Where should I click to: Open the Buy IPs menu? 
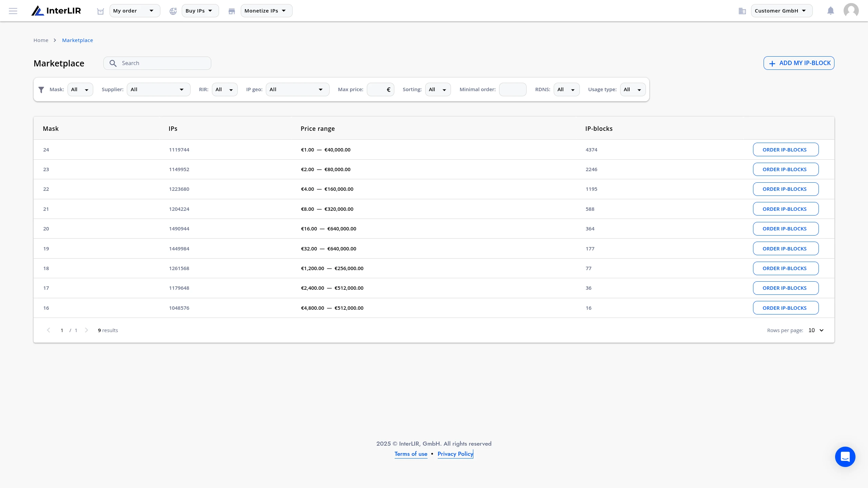(x=200, y=11)
